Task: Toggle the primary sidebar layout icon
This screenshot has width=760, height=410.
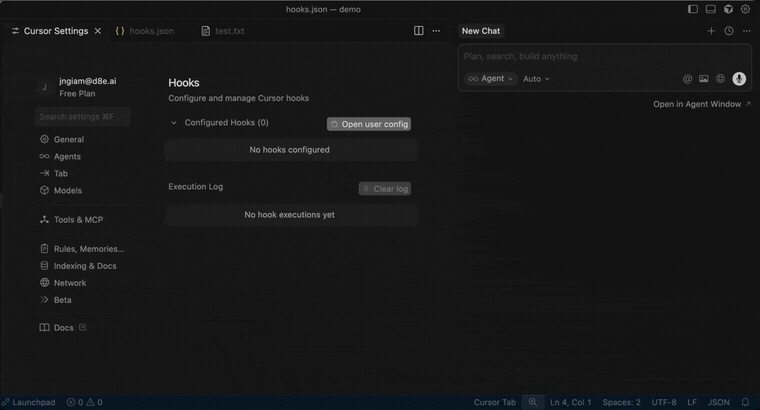Action: click(x=693, y=9)
